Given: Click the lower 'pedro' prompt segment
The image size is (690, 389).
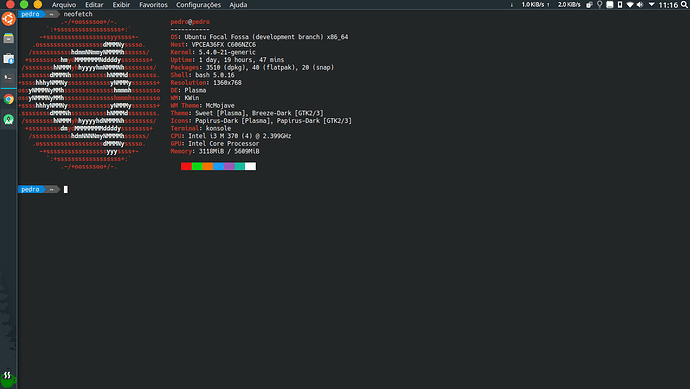Looking at the screenshot, I should coord(30,189).
